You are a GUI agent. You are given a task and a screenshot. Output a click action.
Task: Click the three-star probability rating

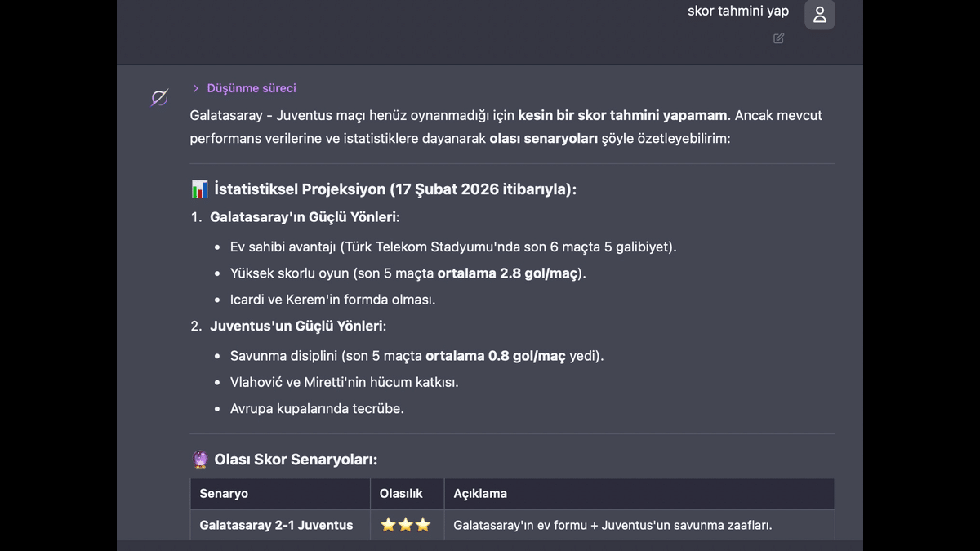[406, 525]
